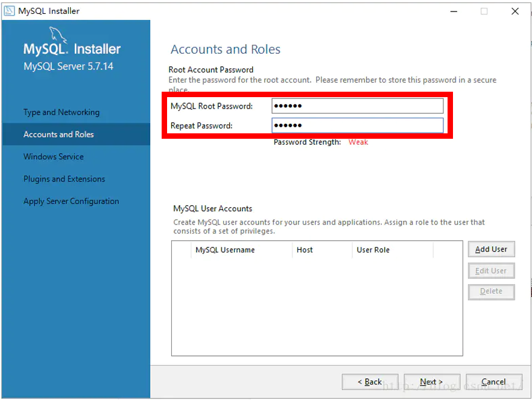
Task: Open the Type and Networking step
Action: coord(62,112)
